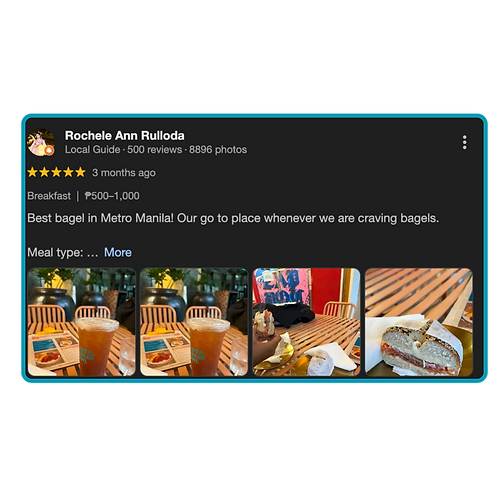Image resolution: width=501 pixels, height=501 pixels.
Task: Open reviewer name Rochele Ann Rulloda
Action: tap(125, 136)
